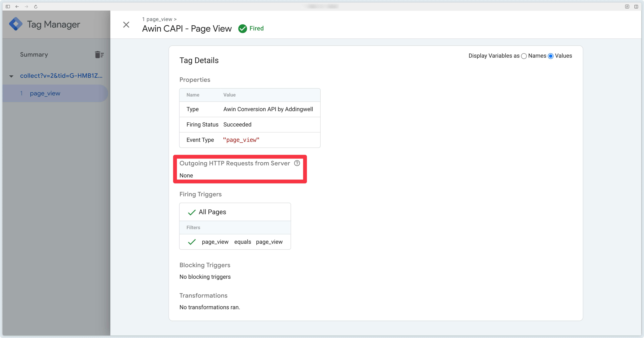Open the collect?v=2&tid=G-HMB1Z... request entry

(61, 76)
